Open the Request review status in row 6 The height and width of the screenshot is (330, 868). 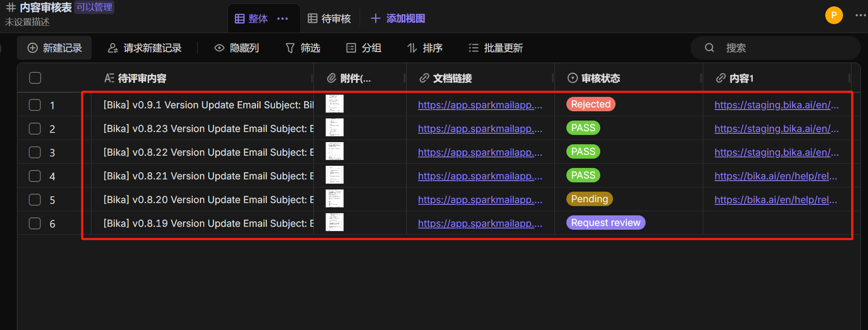pos(606,223)
